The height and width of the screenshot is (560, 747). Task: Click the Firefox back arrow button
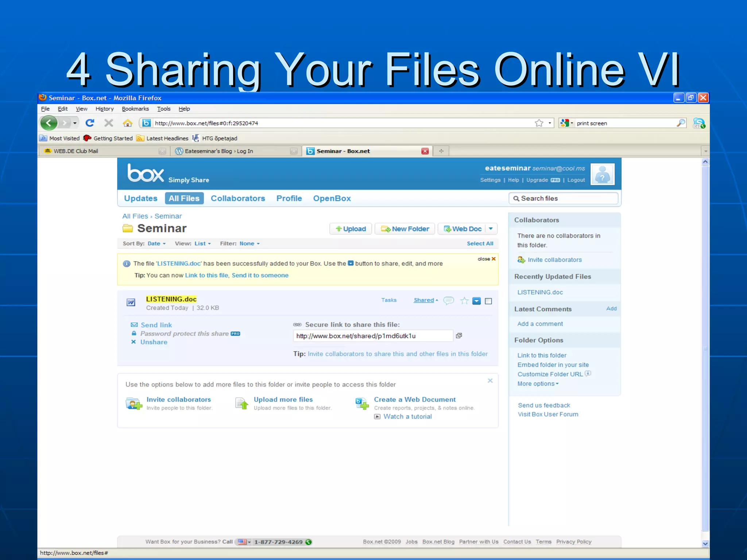pyautogui.click(x=49, y=123)
